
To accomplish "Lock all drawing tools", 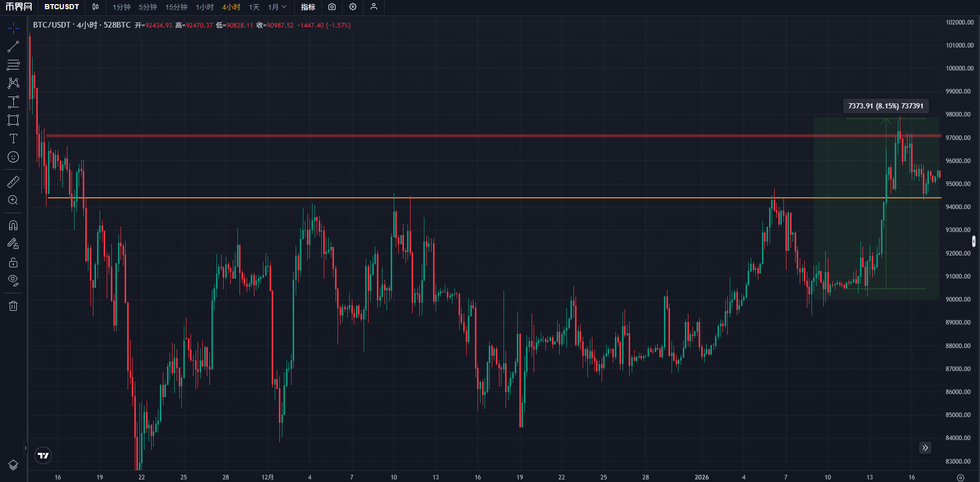I will pos(13,262).
